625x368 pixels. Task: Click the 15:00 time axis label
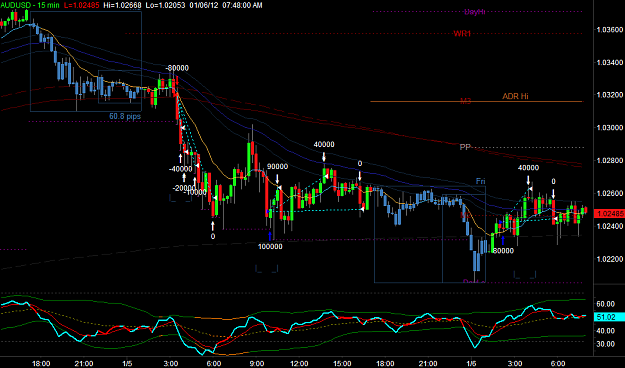click(x=342, y=364)
